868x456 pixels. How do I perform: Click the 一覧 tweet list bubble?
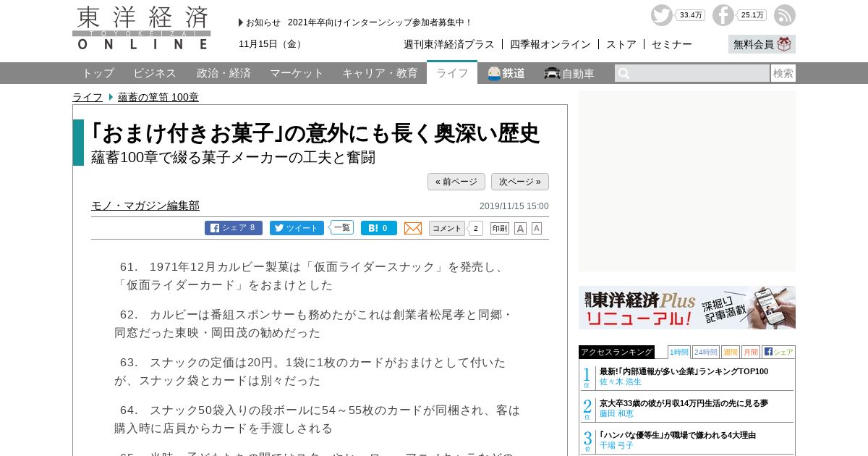pos(342,227)
